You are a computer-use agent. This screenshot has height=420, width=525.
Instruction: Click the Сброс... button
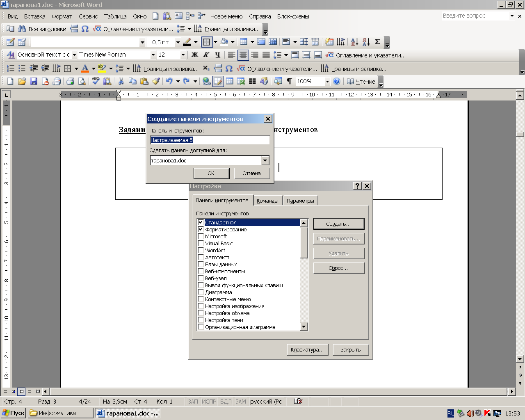click(x=338, y=268)
